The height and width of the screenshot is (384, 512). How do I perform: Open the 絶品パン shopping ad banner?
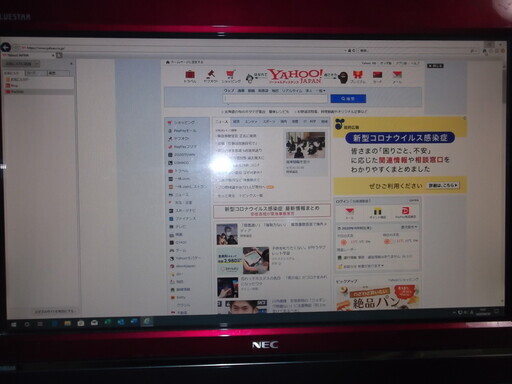click(x=377, y=297)
